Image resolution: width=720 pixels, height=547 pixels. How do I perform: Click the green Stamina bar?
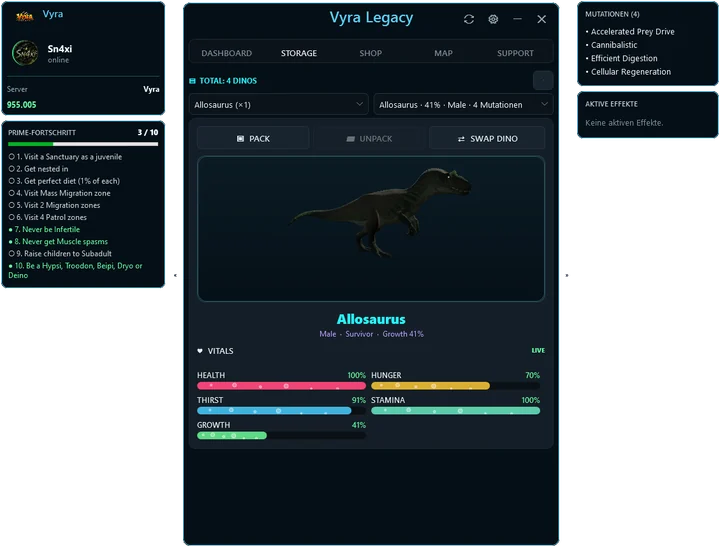456,411
